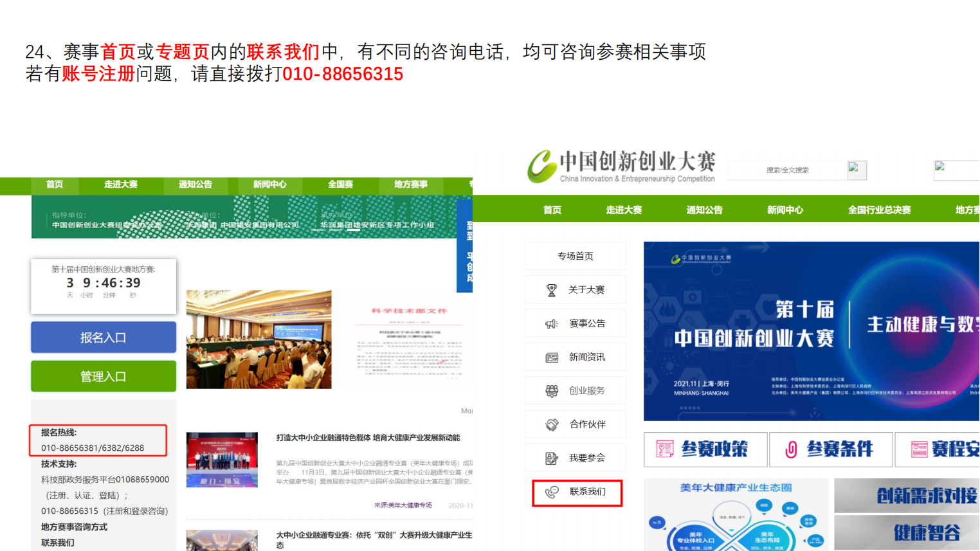This screenshot has height=551, width=980.
Task: Click the conference room photo thumbnail
Action: coord(259,339)
